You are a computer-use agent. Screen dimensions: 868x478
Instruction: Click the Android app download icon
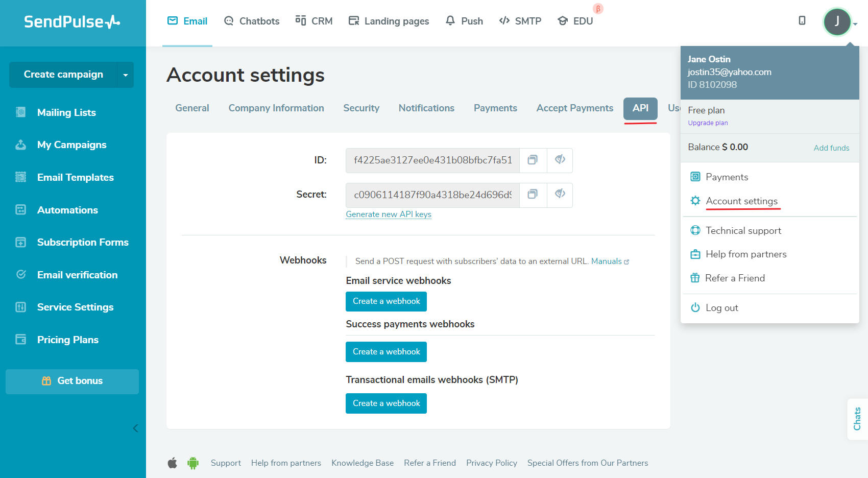[x=193, y=463]
